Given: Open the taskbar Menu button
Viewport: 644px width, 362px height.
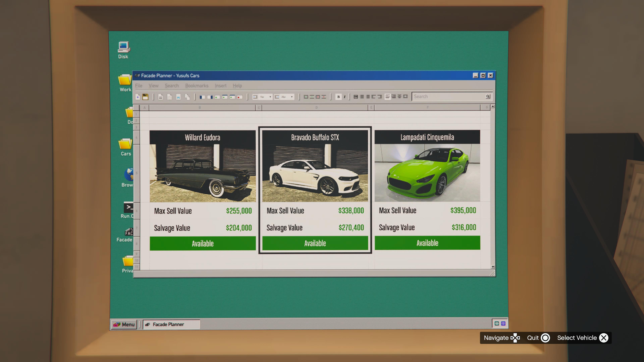Looking at the screenshot, I should (x=124, y=324).
